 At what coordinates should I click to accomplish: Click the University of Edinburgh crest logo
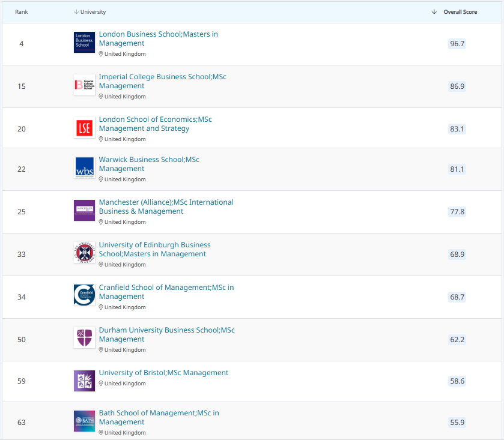(84, 253)
